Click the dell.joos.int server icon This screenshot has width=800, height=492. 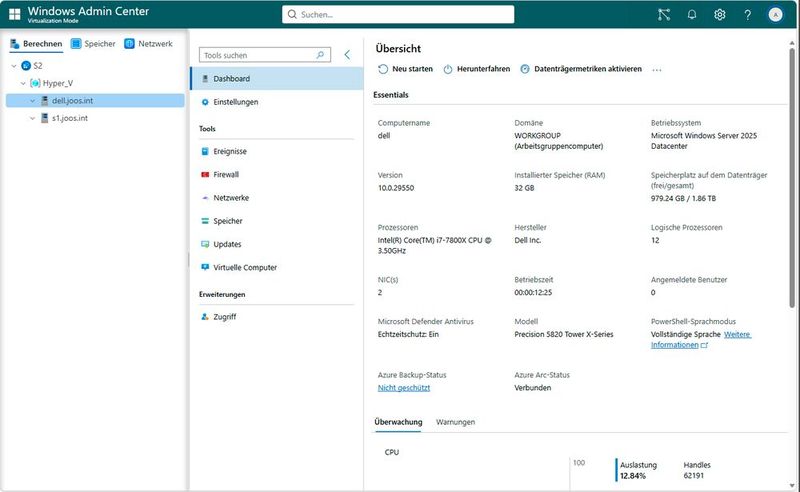pyautogui.click(x=44, y=101)
